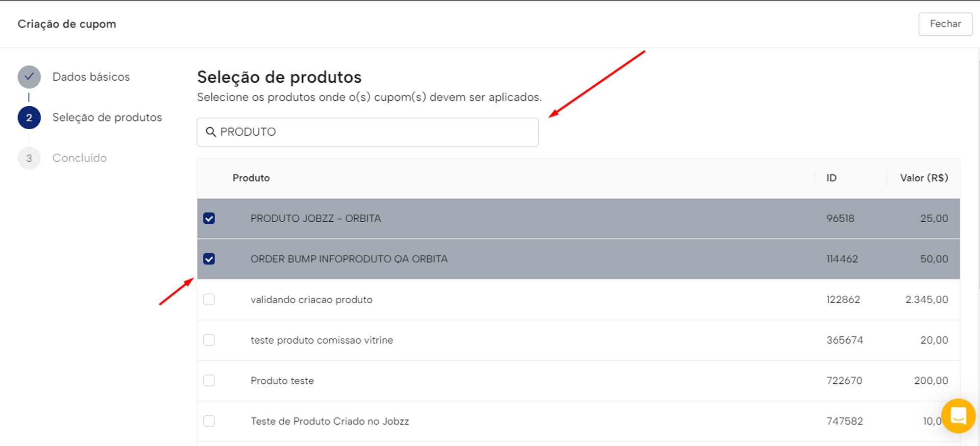Click the Dados básicos checkmark step icon
This screenshot has height=446, width=980.
tap(29, 77)
